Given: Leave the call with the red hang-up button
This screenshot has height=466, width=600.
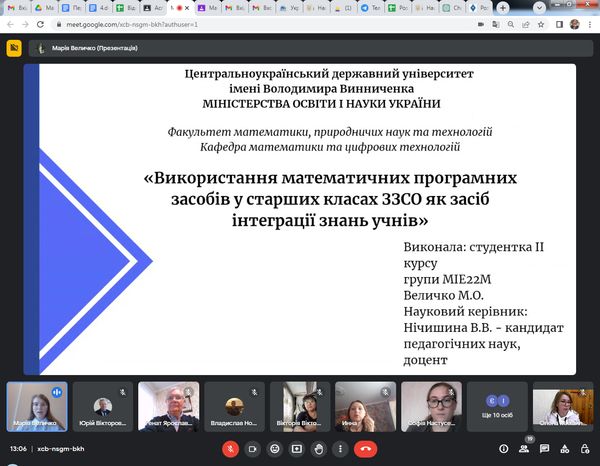Looking at the screenshot, I should (369, 450).
